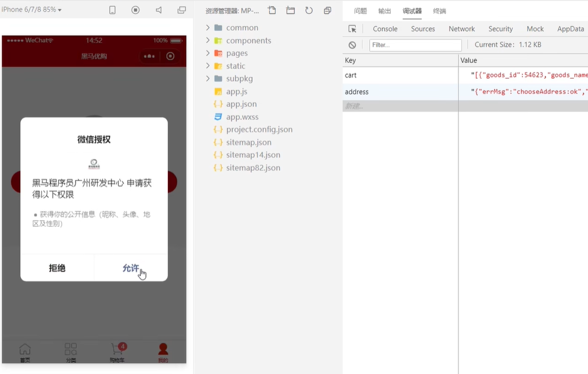Select the static folder icon
Screen dimensions: 588x374
coord(218,66)
